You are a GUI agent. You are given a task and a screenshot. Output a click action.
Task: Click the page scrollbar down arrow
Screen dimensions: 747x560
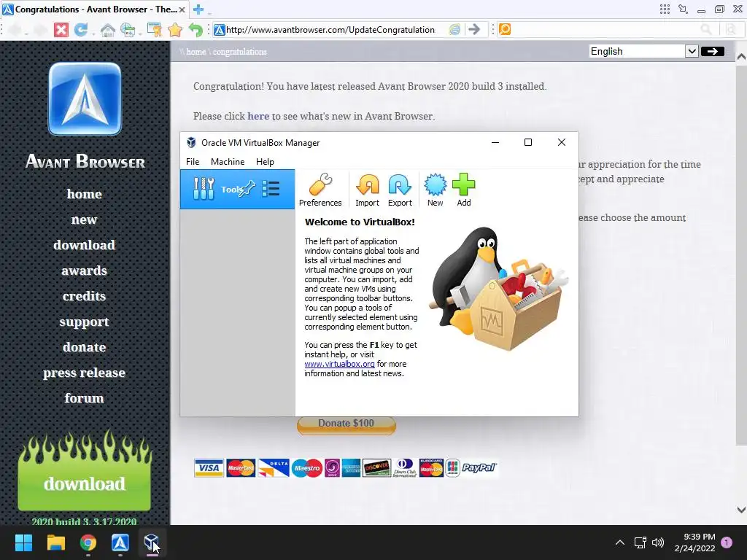(x=741, y=510)
